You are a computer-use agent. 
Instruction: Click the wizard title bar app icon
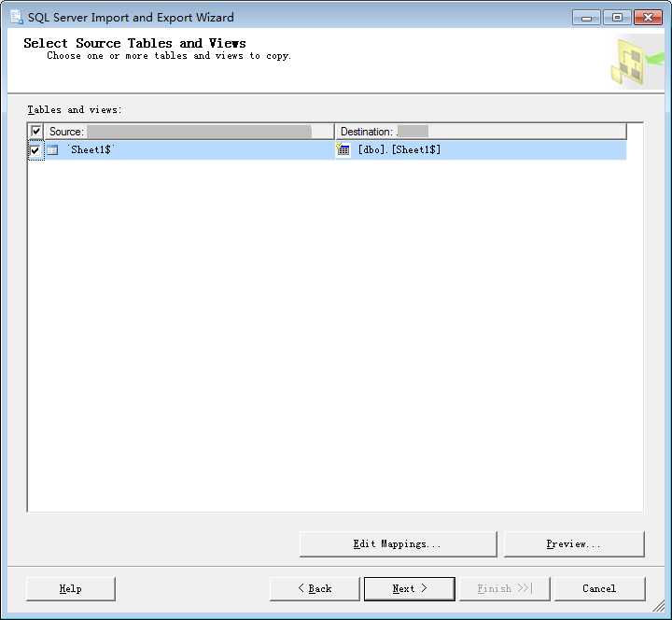coord(16,17)
